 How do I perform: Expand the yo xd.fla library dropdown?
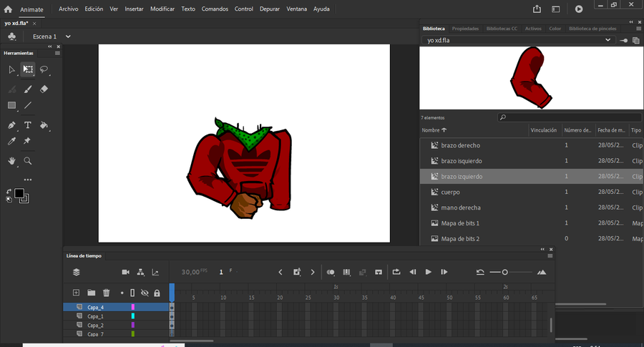608,41
